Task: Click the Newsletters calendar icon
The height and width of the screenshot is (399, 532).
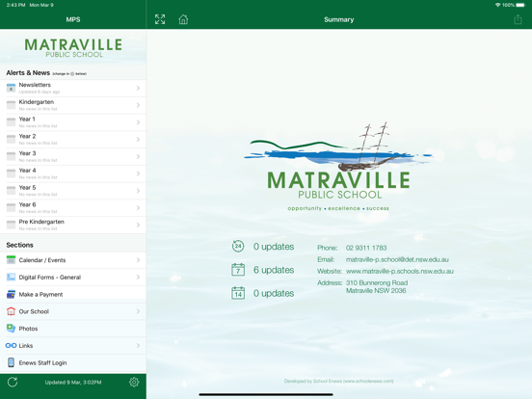Action: tap(11, 88)
